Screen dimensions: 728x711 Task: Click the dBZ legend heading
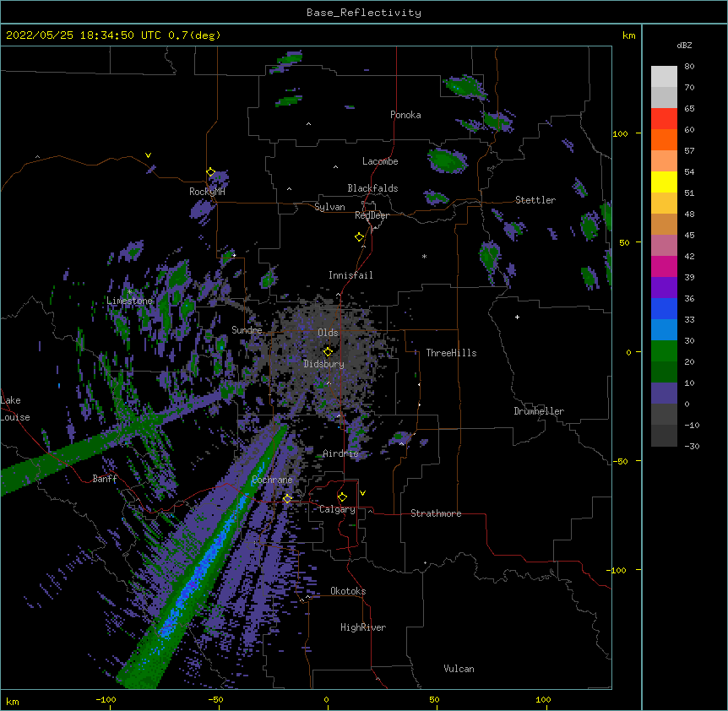pos(684,45)
